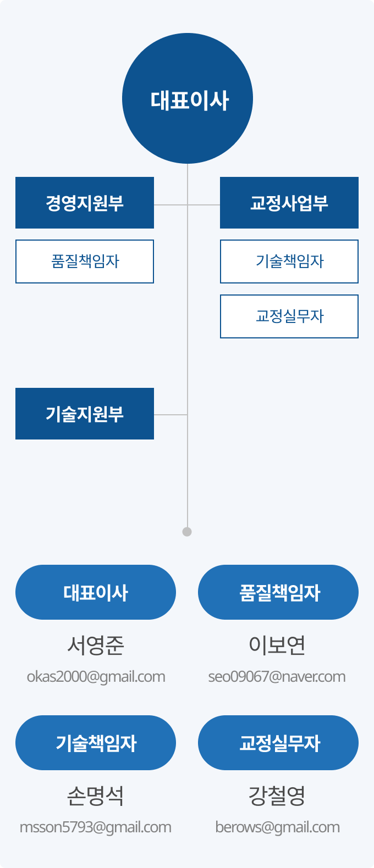
Task: Open the seo09067@naver.com email link
Action: pos(277,677)
